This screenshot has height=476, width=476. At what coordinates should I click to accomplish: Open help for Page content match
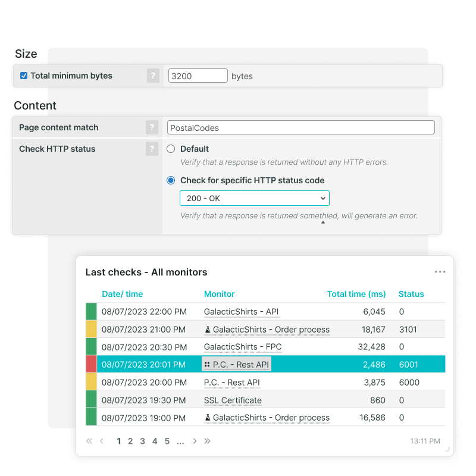point(152,127)
